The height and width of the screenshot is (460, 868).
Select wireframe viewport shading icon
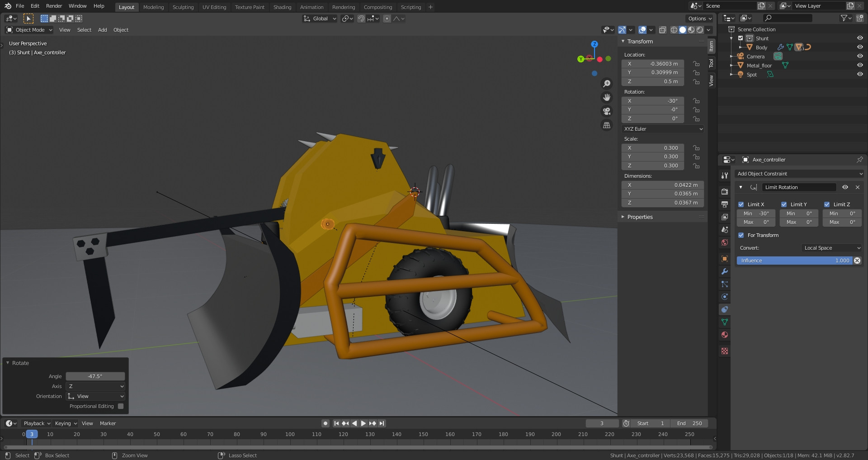pos(674,30)
